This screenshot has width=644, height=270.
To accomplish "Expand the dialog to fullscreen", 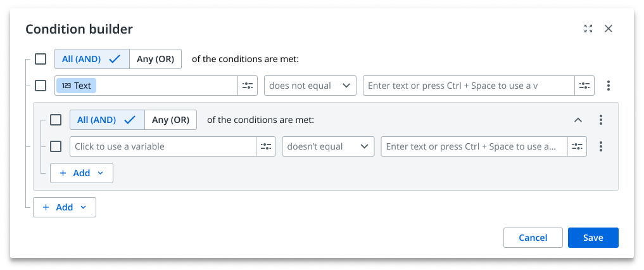I will [588, 29].
